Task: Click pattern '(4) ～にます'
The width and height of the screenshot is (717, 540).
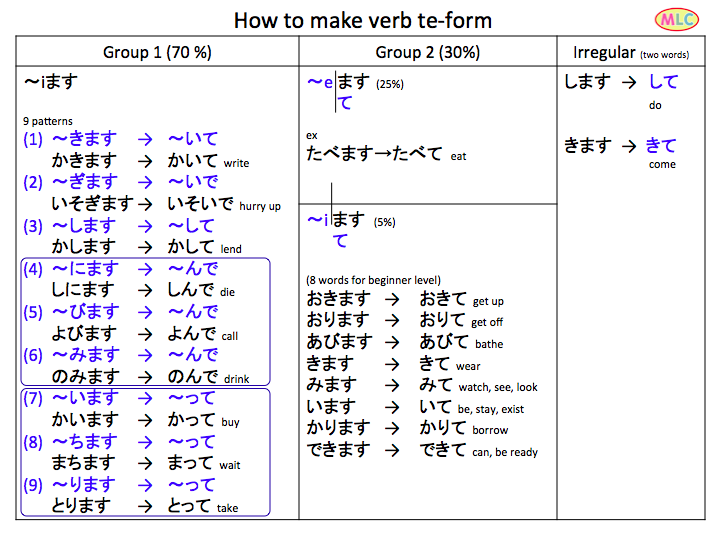Action: click(x=71, y=268)
